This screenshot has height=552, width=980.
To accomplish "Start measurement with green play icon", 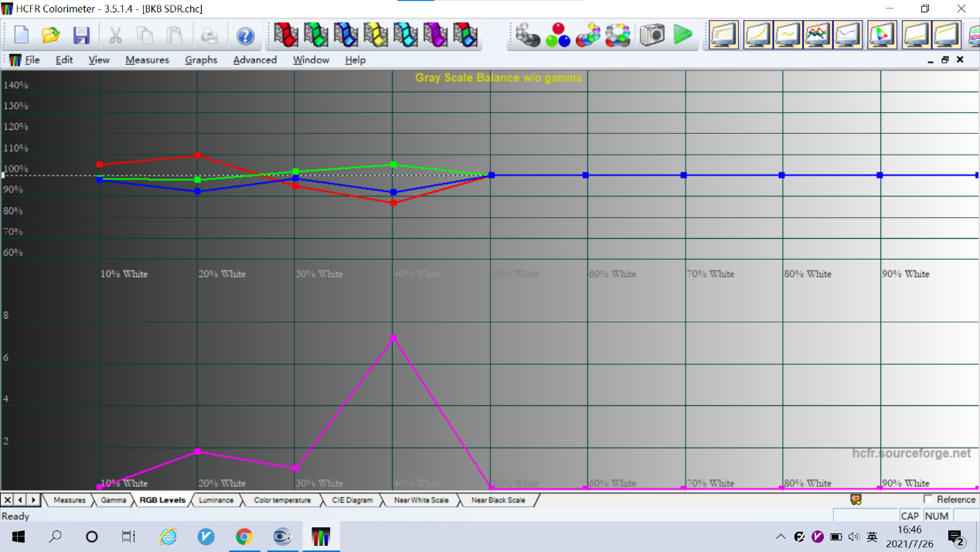I will (x=682, y=35).
